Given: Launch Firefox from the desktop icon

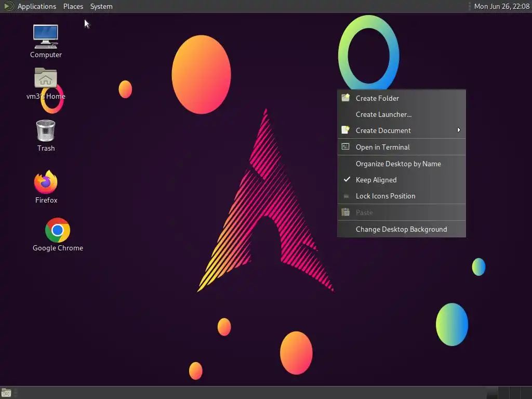Looking at the screenshot, I should click(x=46, y=182).
